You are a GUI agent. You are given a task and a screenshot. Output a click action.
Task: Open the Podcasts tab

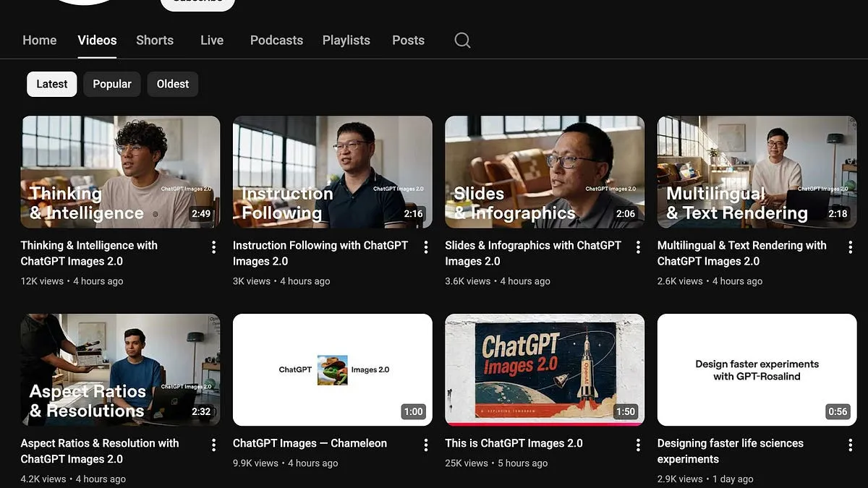[x=276, y=40]
